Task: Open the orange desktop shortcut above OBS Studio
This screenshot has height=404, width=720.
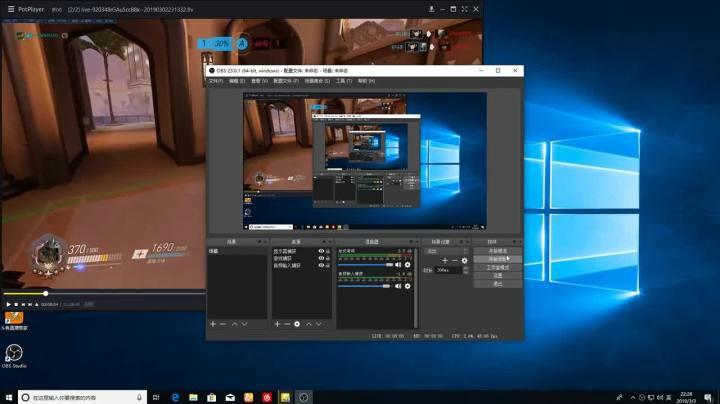Action: (14, 321)
